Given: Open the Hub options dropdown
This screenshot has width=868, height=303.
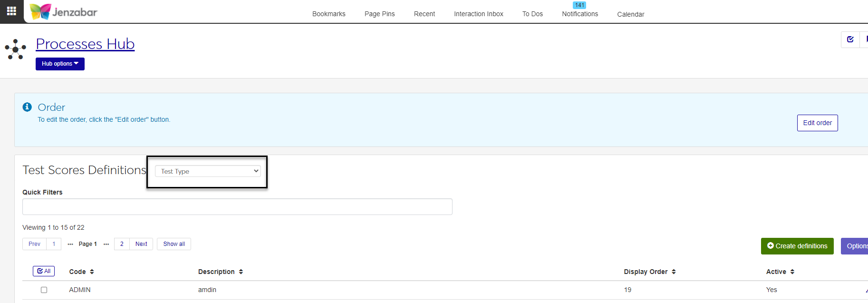Looking at the screenshot, I should click(x=60, y=64).
